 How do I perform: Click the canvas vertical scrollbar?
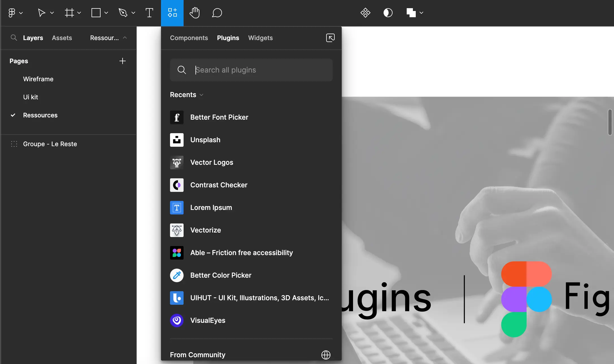610,122
